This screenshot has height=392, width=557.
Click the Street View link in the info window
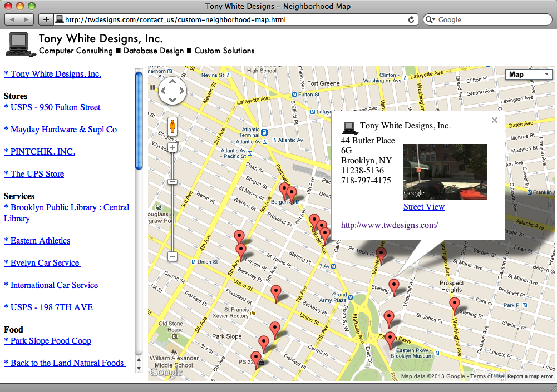(x=424, y=207)
